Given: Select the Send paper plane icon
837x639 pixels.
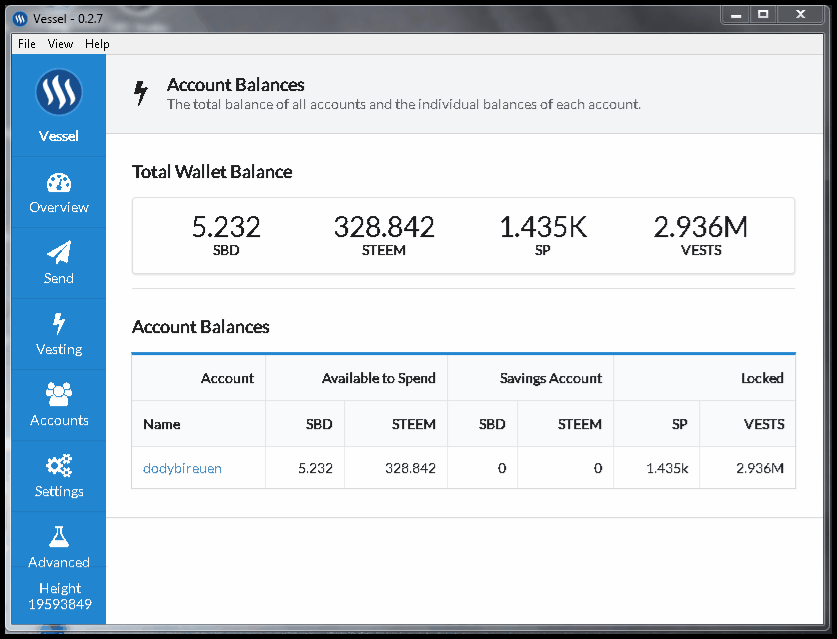Looking at the screenshot, I should (59, 253).
